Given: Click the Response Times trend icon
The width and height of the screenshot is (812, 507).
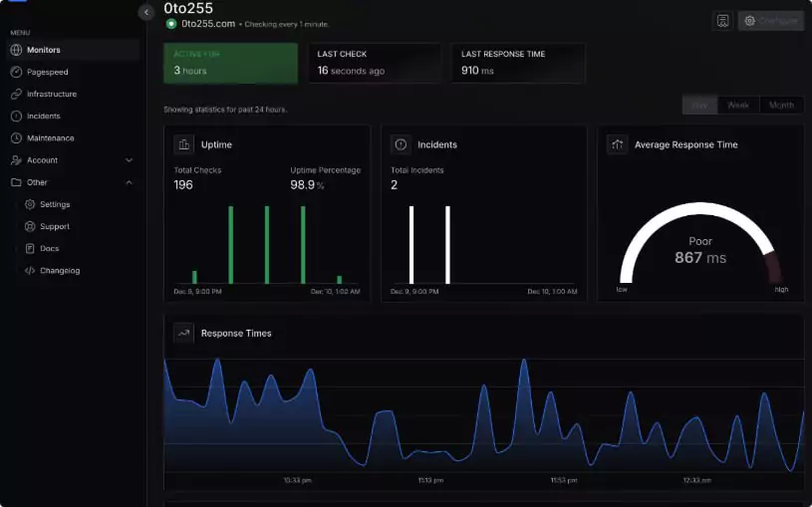Looking at the screenshot, I should point(184,333).
